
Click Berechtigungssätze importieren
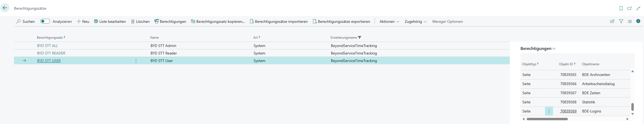[x=279, y=21]
